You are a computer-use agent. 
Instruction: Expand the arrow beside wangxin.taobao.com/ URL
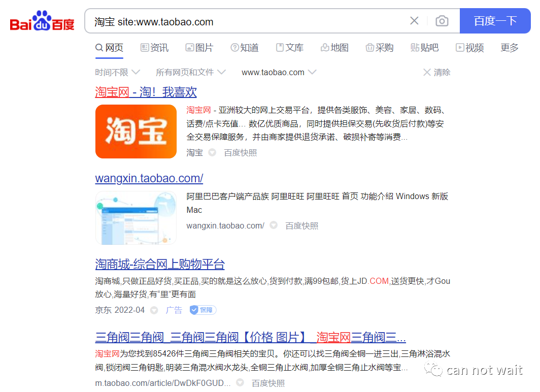tap(274, 225)
